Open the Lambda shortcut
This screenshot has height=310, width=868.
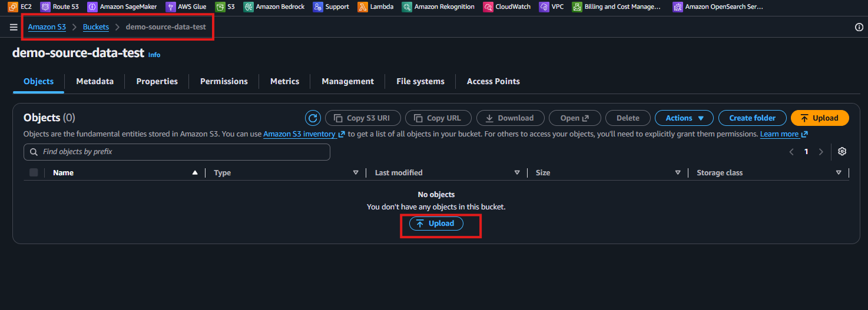(376, 7)
